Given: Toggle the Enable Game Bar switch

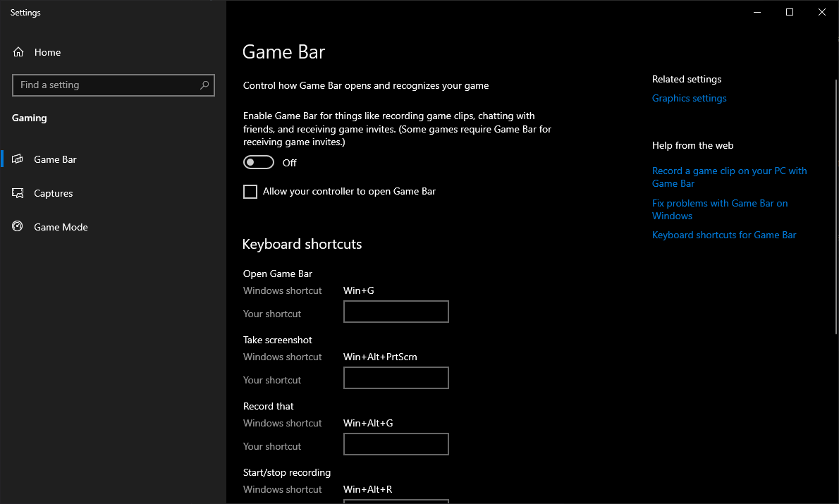Looking at the screenshot, I should click(259, 162).
